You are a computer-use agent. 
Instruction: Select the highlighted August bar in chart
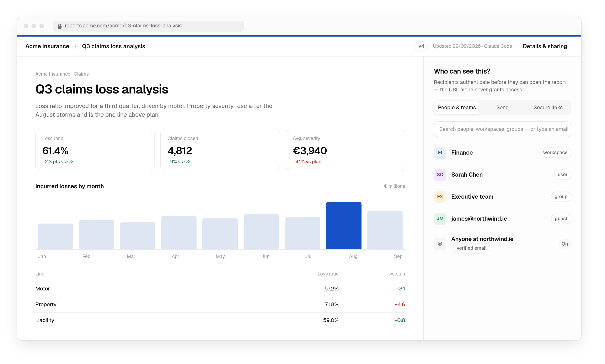344,226
